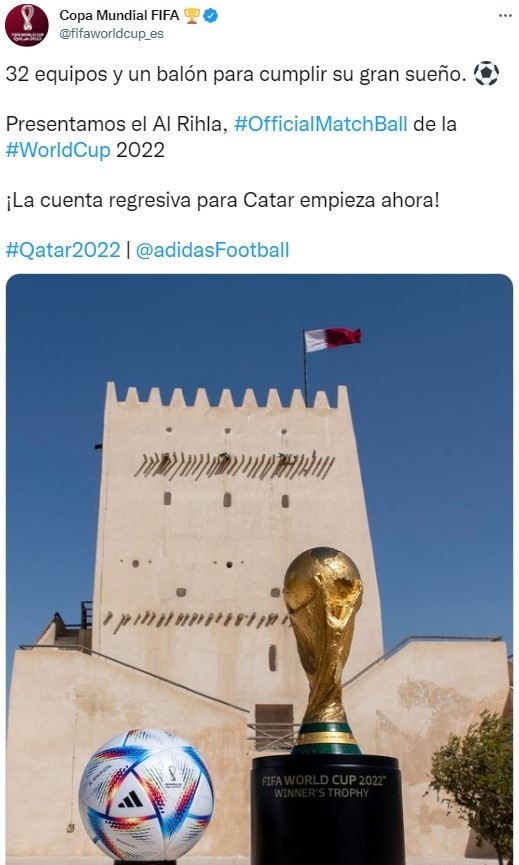The height and width of the screenshot is (865, 519).
Task: Click the blue verified badge
Action: pyautogui.click(x=211, y=16)
